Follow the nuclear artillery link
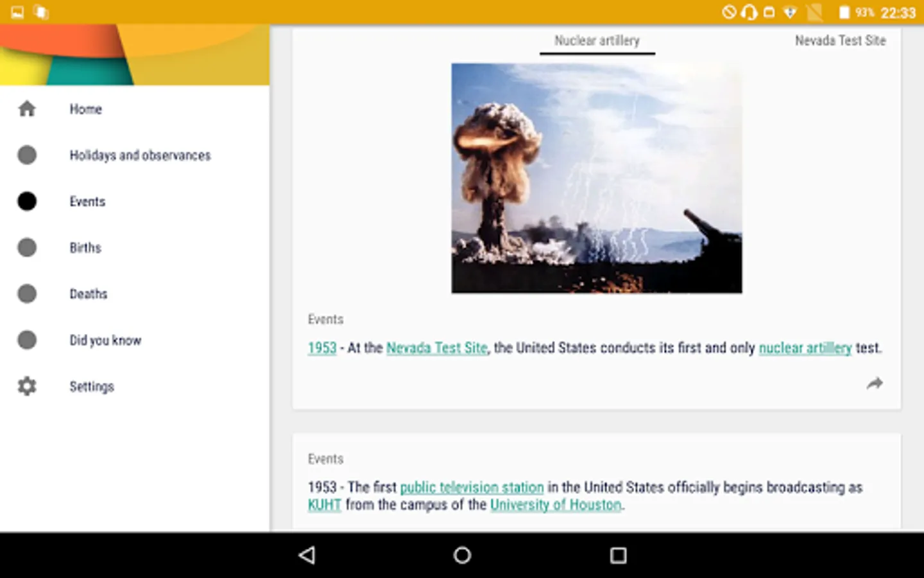 805,348
